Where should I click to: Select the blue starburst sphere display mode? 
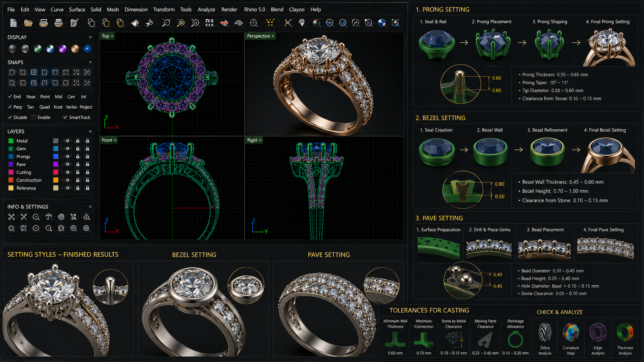click(87, 49)
